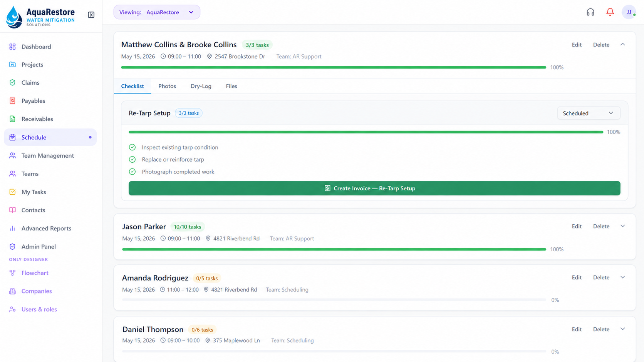Edit the Jason Parker job
Screen dimensions: 644x362
(x=577, y=226)
